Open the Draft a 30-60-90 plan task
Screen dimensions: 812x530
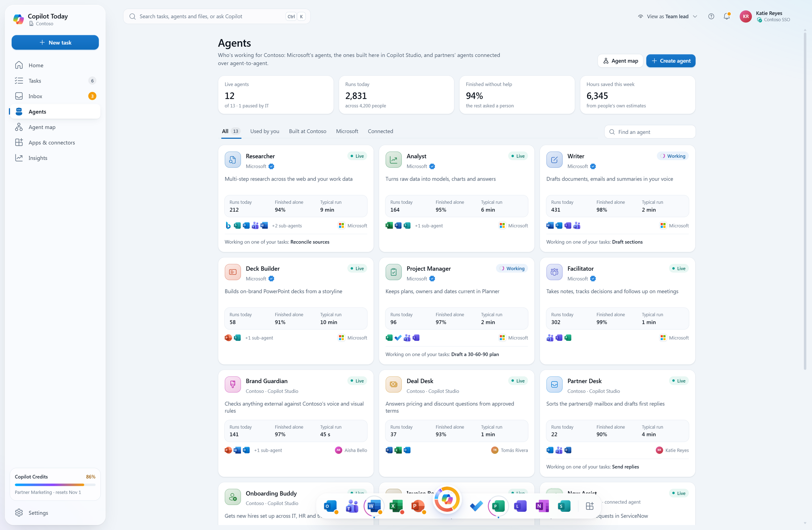[x=475, y=354]
